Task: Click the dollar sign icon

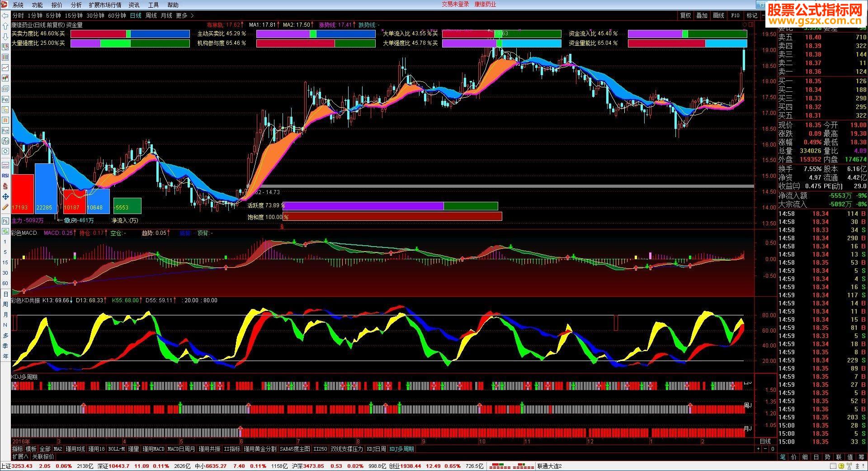Action: click(x=5, y=186)
